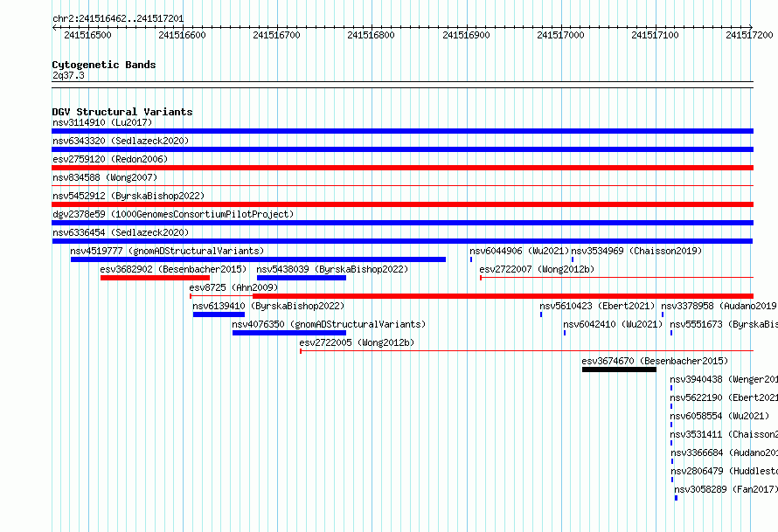778x532 pixels.
Task: Click the Cytogenetic Bands track title
Action: click(x=104, y=65)
